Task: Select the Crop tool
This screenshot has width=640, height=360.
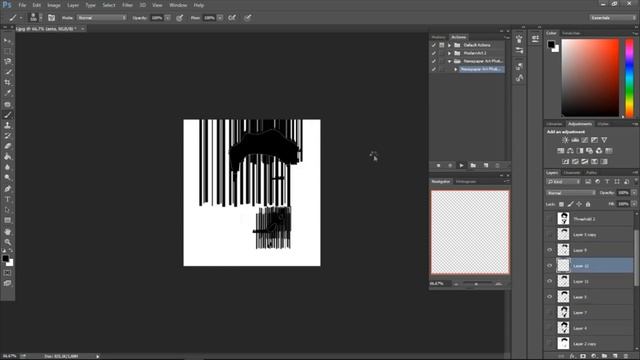Action: [7, 82]
